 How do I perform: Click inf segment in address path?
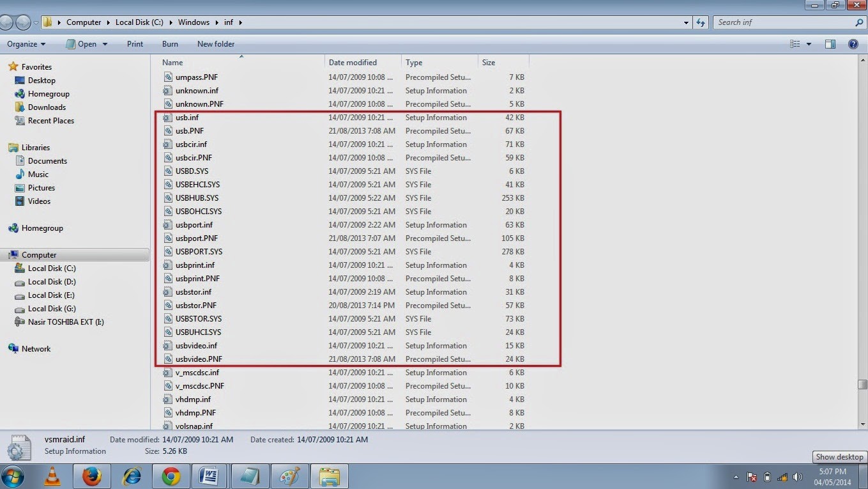point(229,22)
